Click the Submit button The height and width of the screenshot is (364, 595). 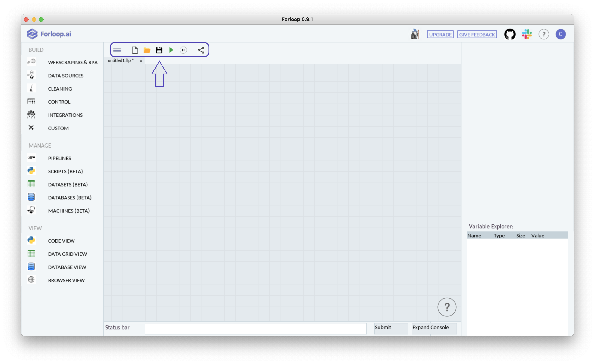tap(391, 328)
